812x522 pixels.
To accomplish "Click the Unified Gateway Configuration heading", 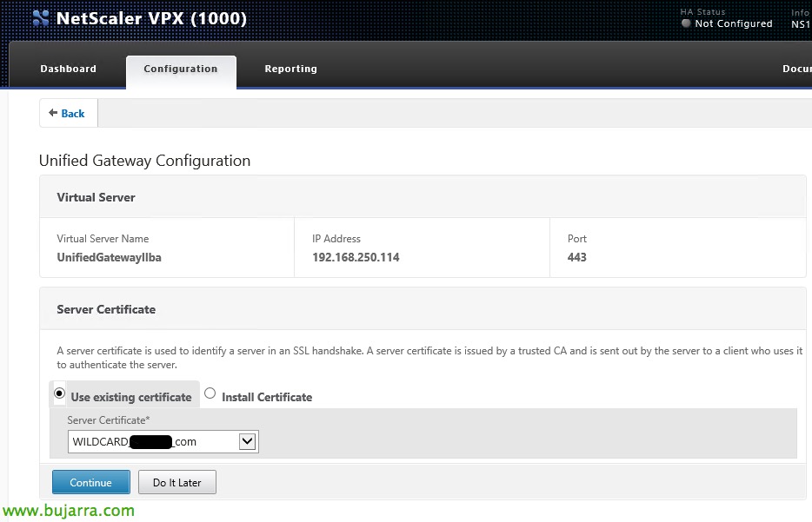I will click(x=145, y=161).
